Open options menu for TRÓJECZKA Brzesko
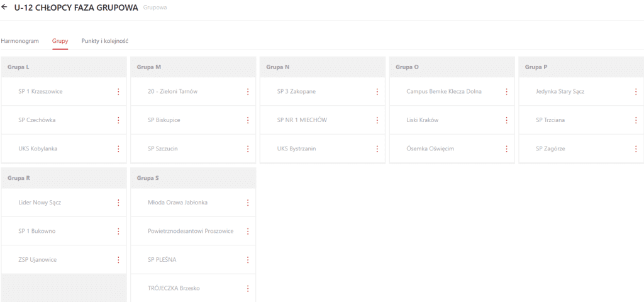This screenshot has width=644, height=302. point(248,288)
